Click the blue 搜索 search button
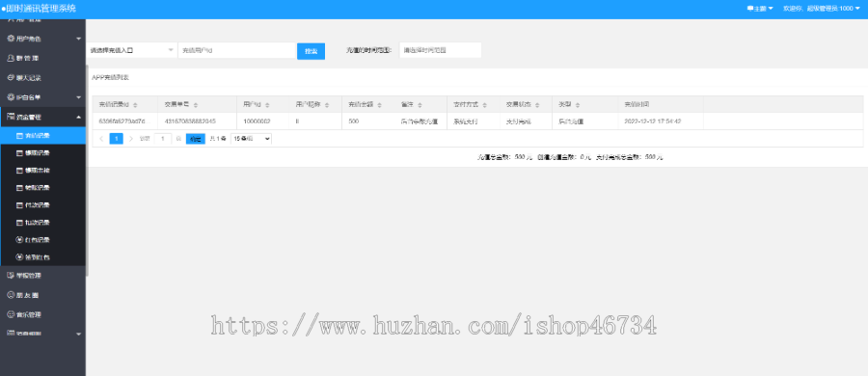 312,51
